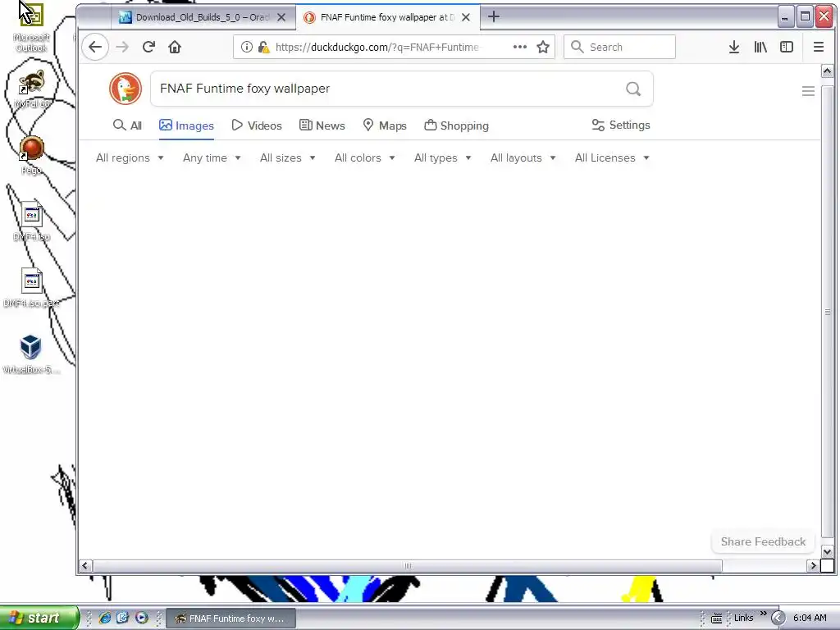Open page actions three-dot menu
Viewport: 840px width, 630px height.
tap(519, 47)
